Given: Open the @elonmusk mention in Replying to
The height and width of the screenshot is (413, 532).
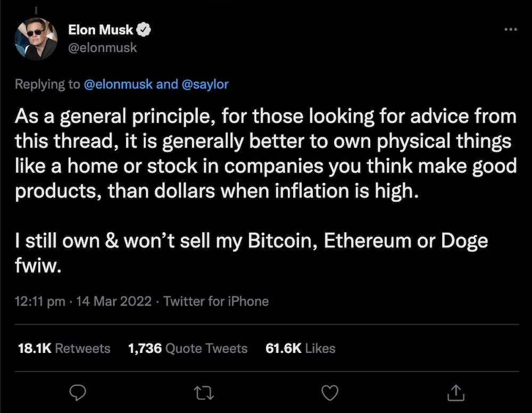Looking at the screenshot, I should [118, 84].
